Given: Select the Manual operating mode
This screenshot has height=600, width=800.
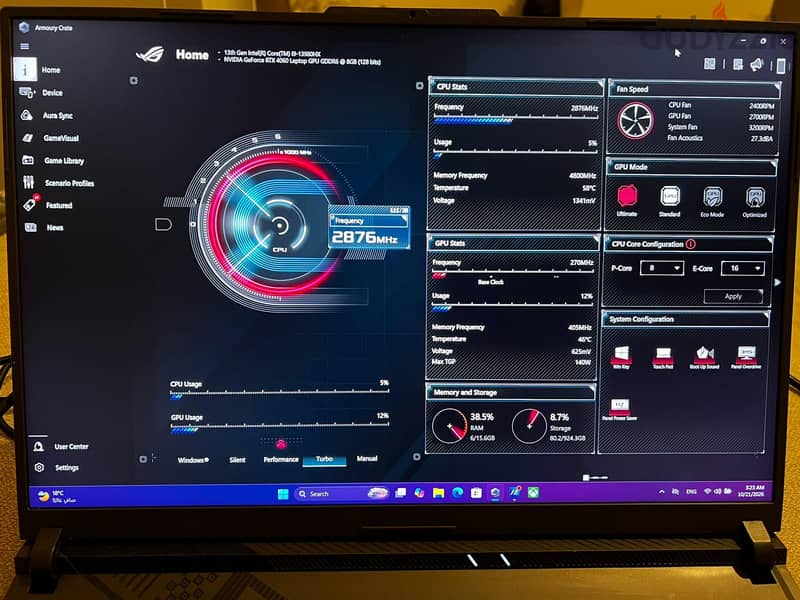Looking at the screenshot, I should [367, 459].
